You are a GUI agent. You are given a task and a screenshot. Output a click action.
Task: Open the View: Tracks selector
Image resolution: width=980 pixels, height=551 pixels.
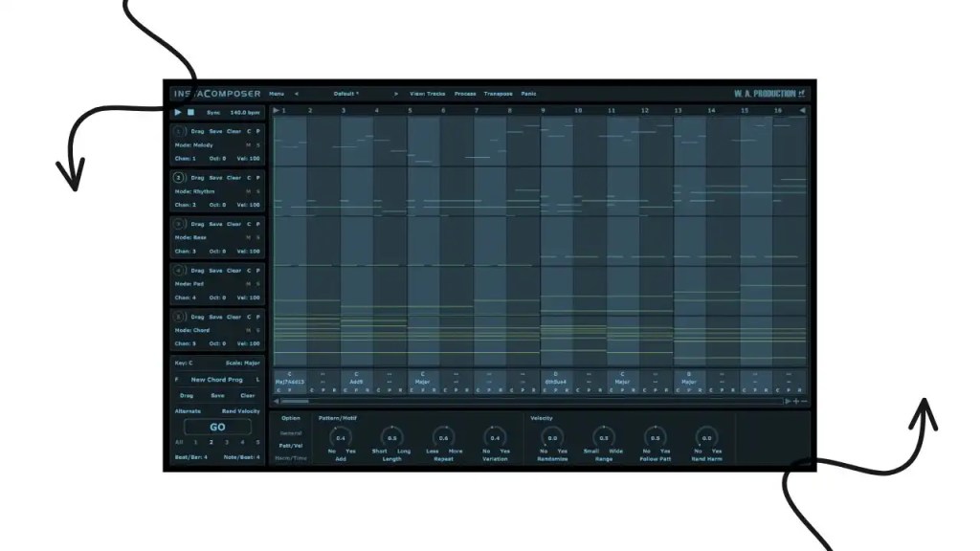pyautogui.click(x=428, y=94)
